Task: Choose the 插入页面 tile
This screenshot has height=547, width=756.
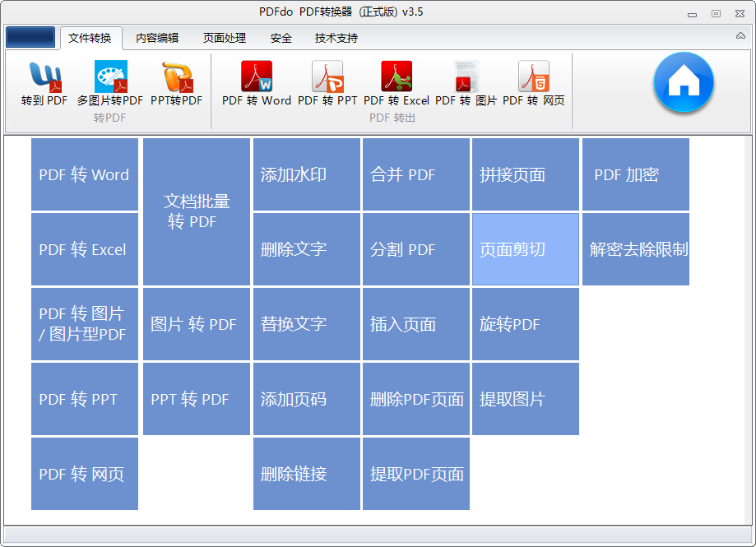Action: [x=416, y=324]
